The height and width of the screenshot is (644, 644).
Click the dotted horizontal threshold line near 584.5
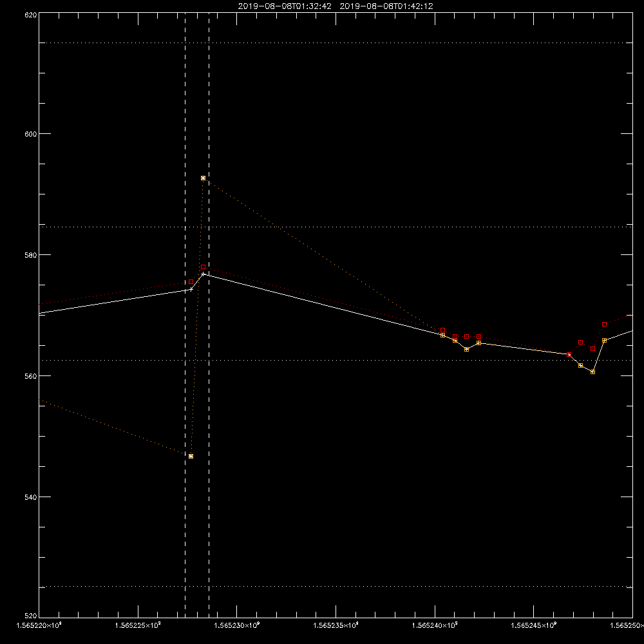[336, 227]
